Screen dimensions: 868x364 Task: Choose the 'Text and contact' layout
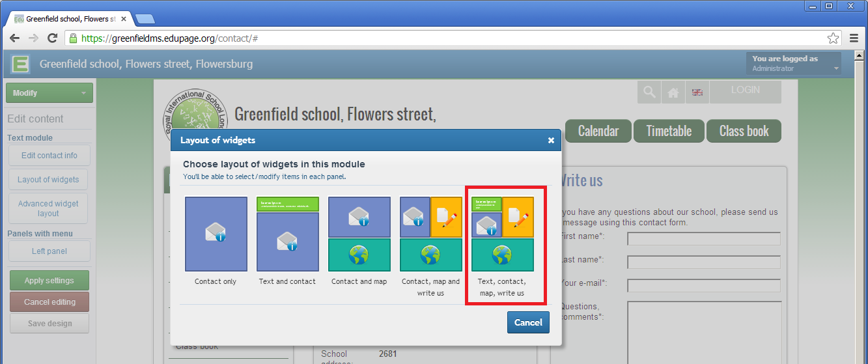pyautogui.click(x=287, y=234)
